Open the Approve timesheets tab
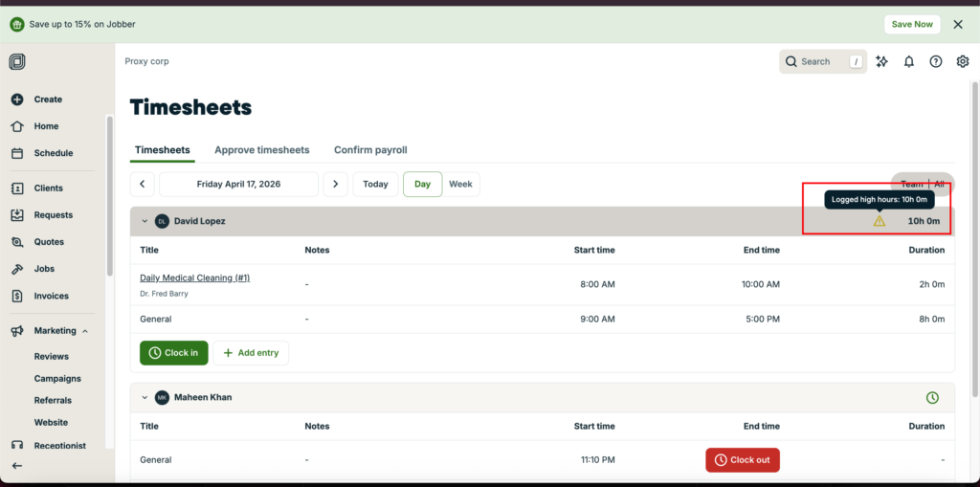980x487 pixels. coord(262,150)
